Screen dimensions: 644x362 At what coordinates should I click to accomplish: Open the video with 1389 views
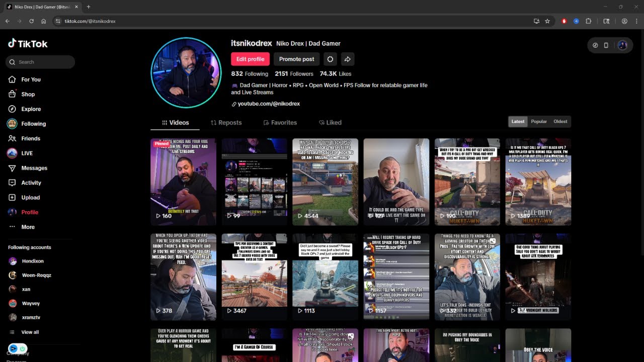coord(538,182)
